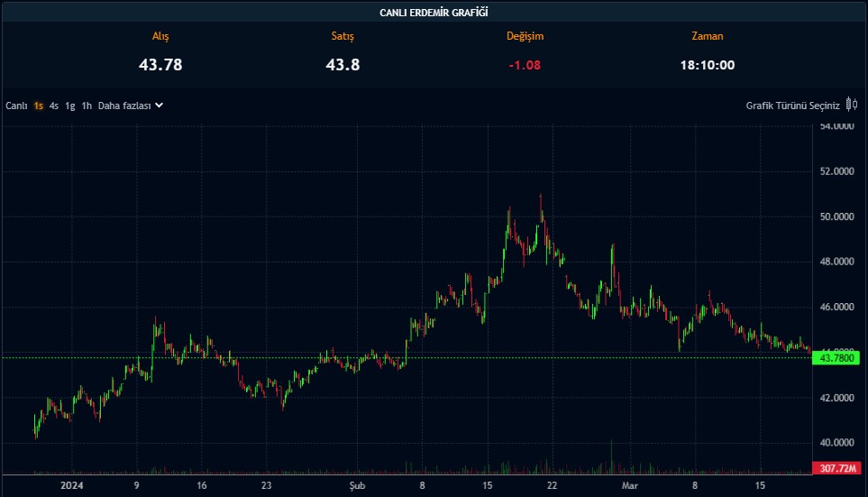This screenshot has height=497, width=868.
Task: Click the Değişim value -1.08
Action: (x=525, y=65)
